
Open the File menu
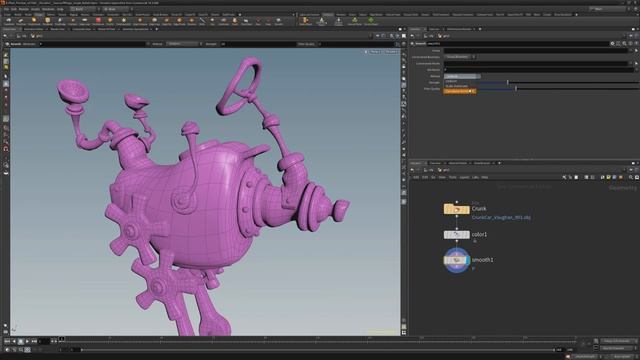pos(7,9)
